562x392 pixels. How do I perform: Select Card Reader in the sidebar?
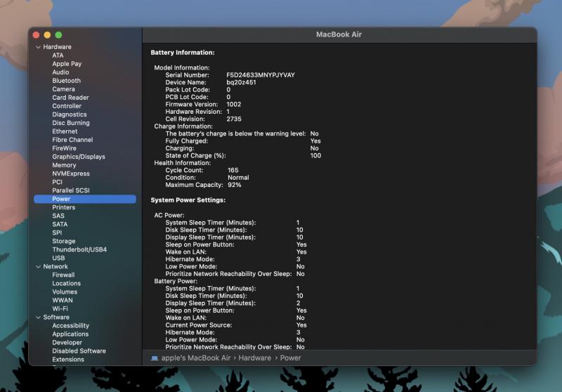(x=70, y=98)
